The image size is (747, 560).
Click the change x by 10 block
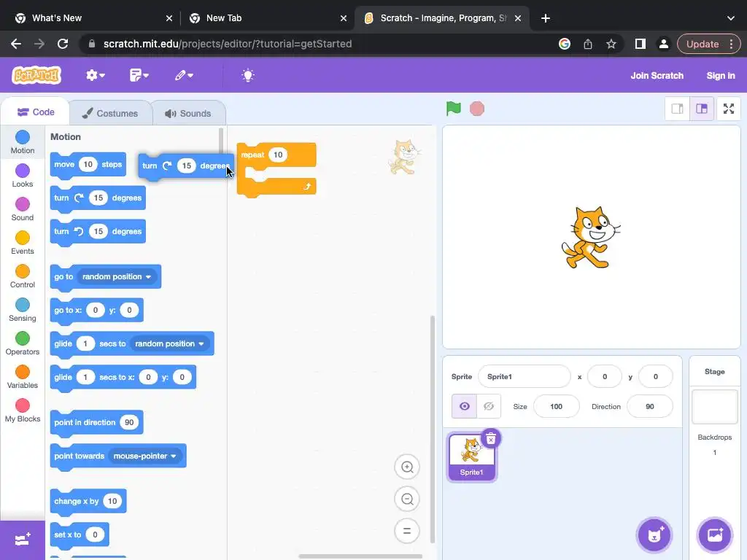[88, 502]
